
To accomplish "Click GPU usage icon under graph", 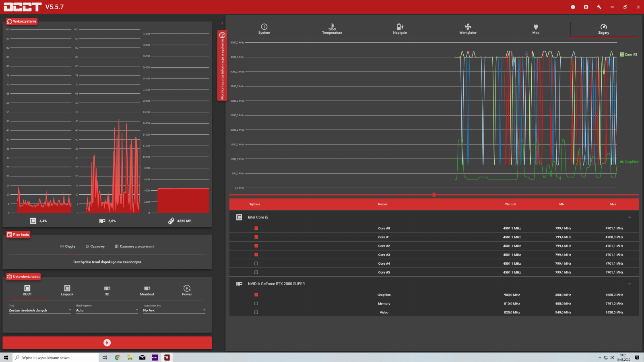I will click(x=102, y=221).
